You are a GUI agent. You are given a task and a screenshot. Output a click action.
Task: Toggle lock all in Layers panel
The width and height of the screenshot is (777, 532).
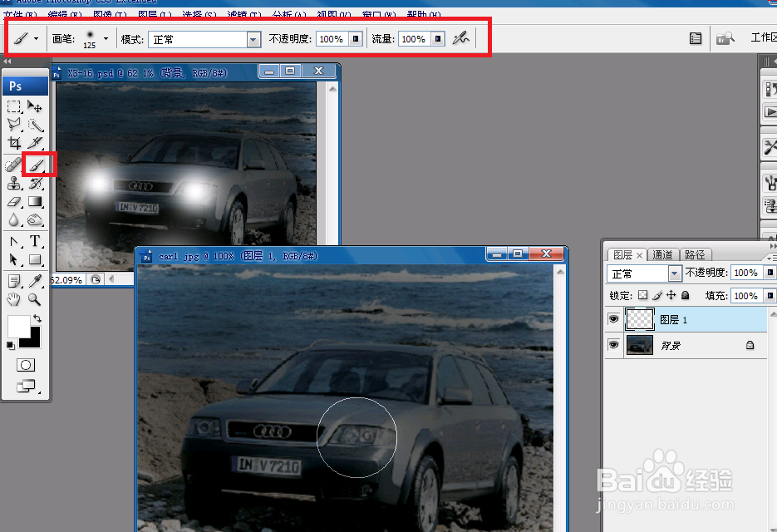tap(686, 295)
